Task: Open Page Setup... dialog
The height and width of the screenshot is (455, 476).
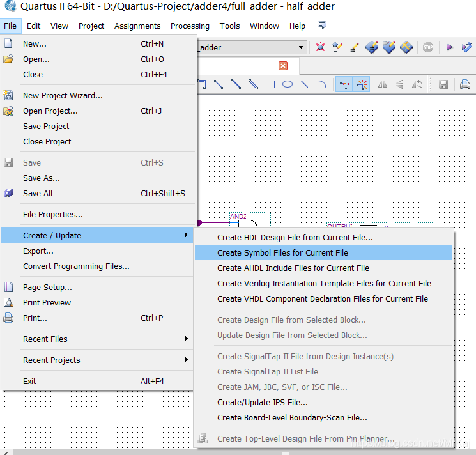Action: [97, 287]
